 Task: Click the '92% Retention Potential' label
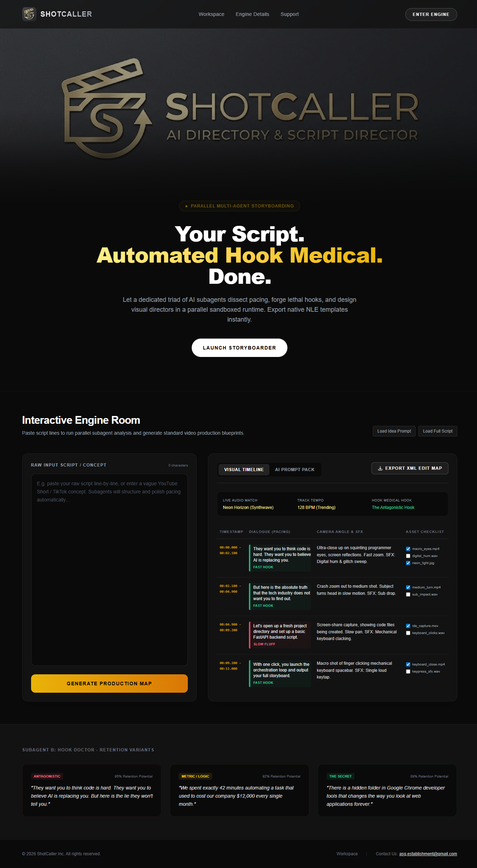coord(281,776)
